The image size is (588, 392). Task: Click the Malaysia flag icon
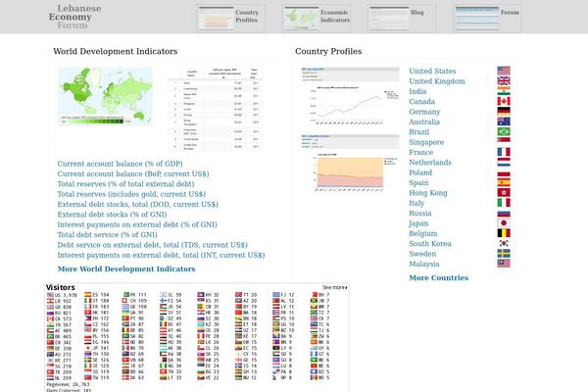pos(504,264)
